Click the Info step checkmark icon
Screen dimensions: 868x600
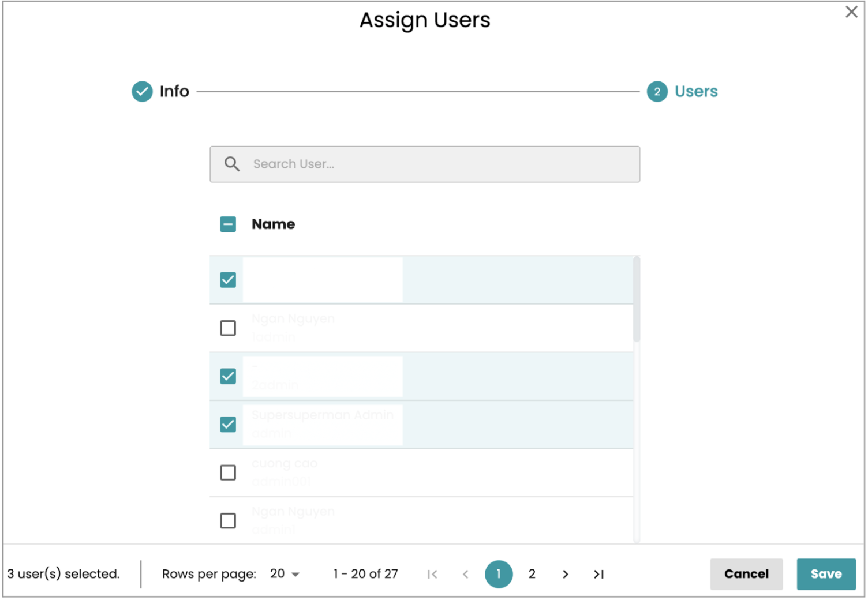(x=142, y=92)
